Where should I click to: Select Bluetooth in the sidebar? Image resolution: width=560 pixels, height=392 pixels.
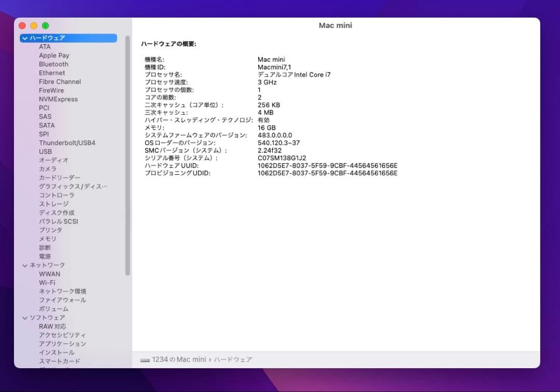point(54,64)
